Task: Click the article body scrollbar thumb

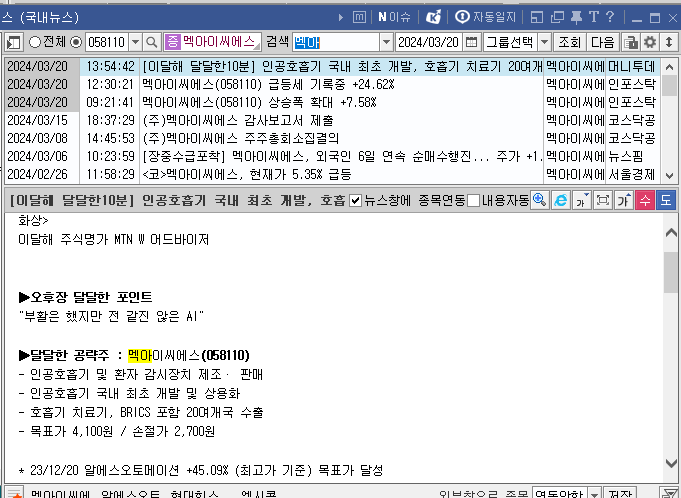Action: tap(671, 272)
